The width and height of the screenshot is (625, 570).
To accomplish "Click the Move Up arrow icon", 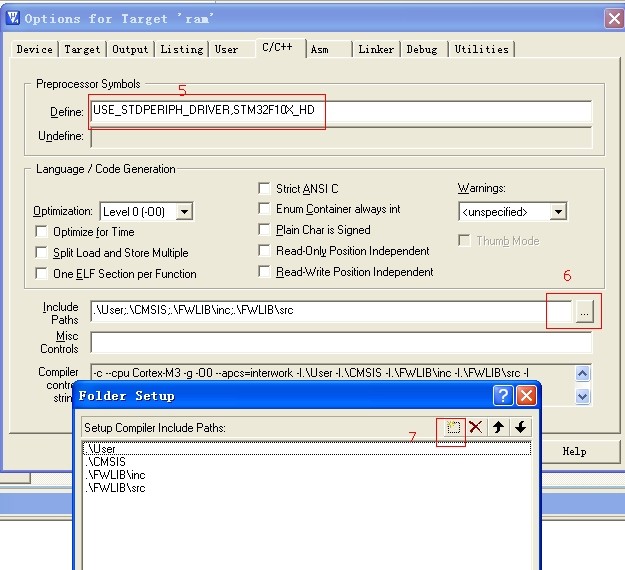I will click(x=498, y=427).
